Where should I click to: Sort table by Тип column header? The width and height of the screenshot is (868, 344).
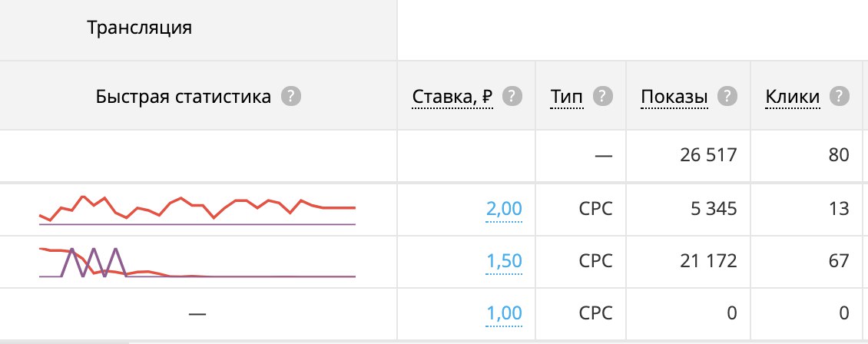click(x=567, y=98)
